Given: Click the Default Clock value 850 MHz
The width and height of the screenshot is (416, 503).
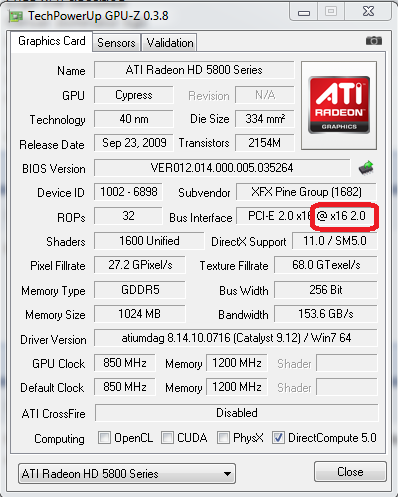Looking at the screenshot, I should 125,387.
